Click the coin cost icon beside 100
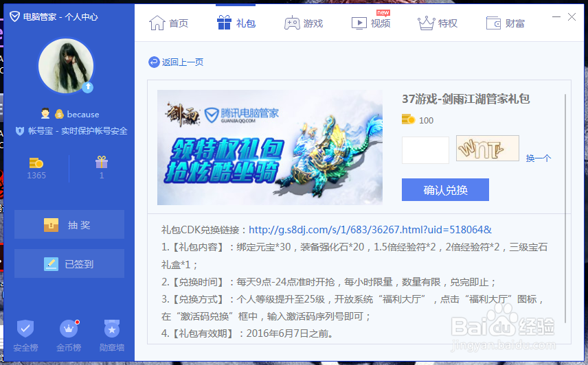Image resolution: width=588 pixels, height=365 pixels. pos(409,120)
